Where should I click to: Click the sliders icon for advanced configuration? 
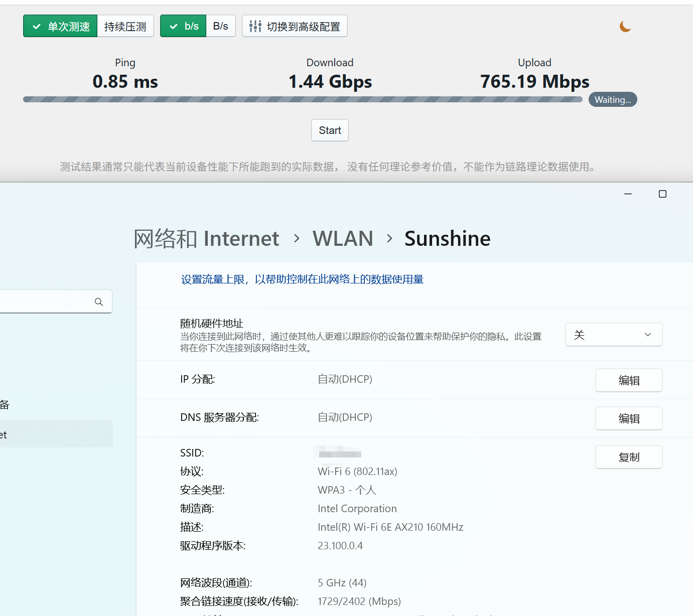[255, 26]
